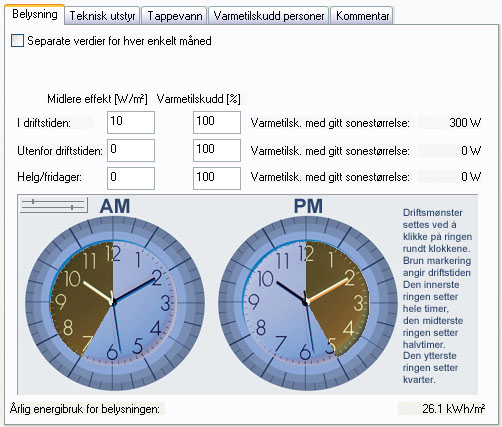Switch to the Teknisk utstyr tab

pos(102,16)
